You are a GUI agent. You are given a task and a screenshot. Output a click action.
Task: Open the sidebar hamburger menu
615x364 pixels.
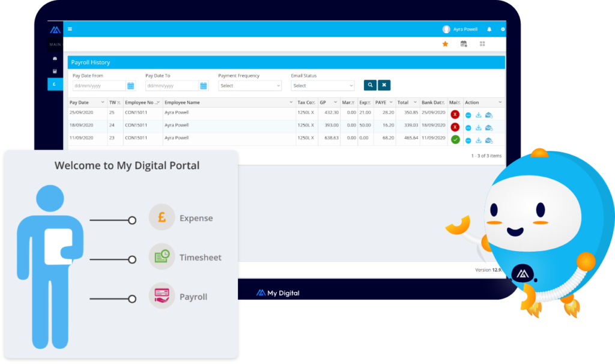point(70,29)
